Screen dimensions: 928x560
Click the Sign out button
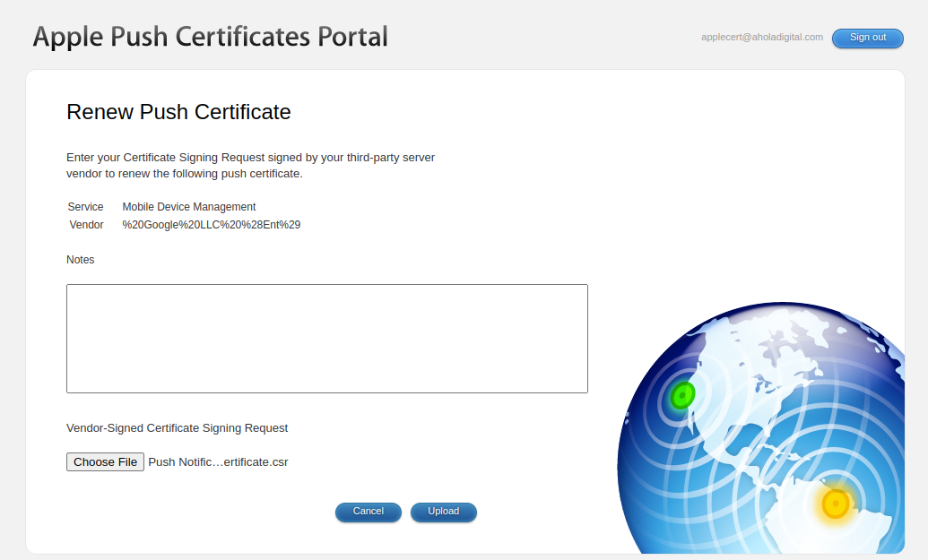click(867, 38)
